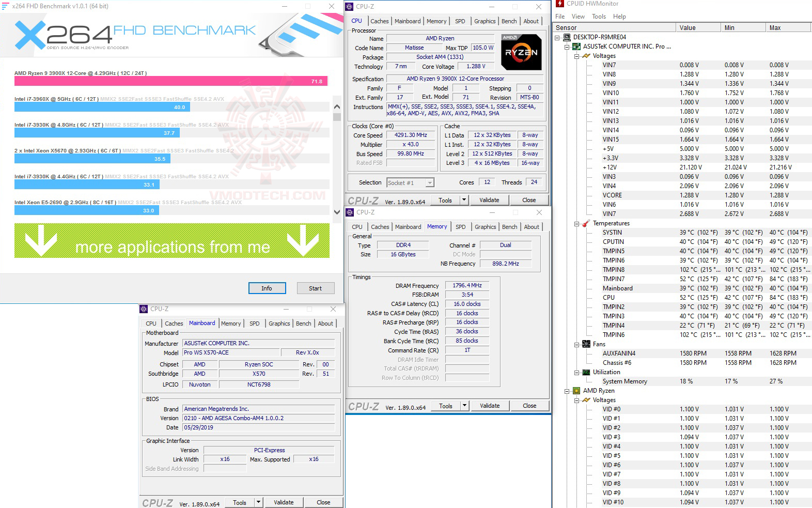Click the chip icon beside AMD Ryzen node
Screen dimensions: 812x508
pos(577,391)
